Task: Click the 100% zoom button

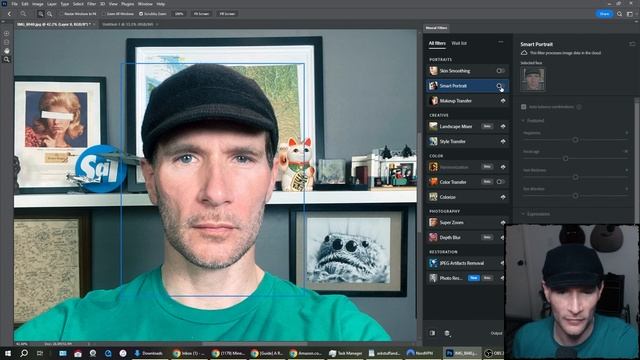Action: pyautogui.click(x=179, y=14)
